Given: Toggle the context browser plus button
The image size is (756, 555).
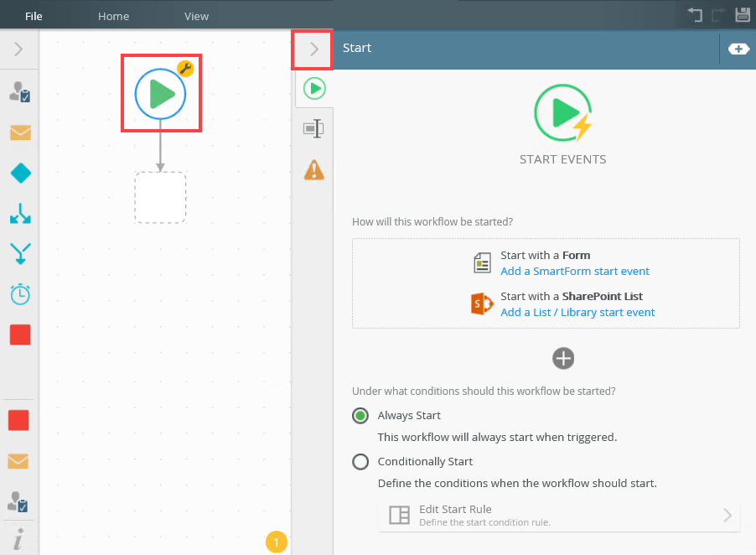Looking at the screenshot, I should 738,49.
